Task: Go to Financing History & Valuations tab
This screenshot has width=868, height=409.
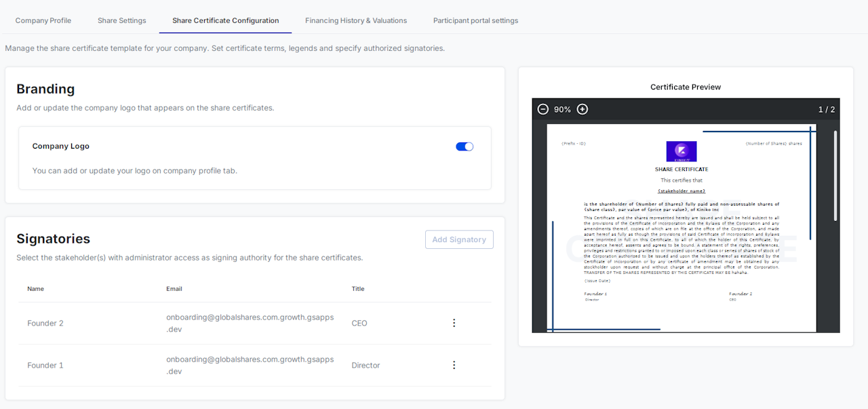Action: (356, 20)
